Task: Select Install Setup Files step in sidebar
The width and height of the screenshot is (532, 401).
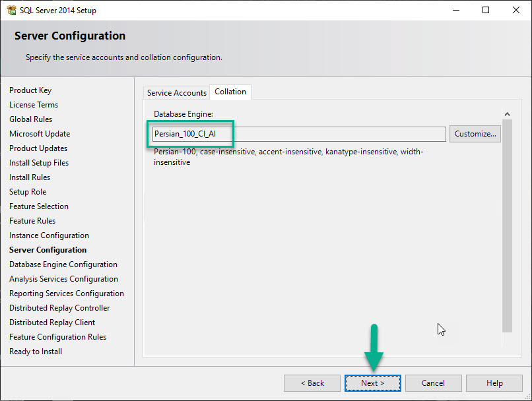Action: (39, 163)
